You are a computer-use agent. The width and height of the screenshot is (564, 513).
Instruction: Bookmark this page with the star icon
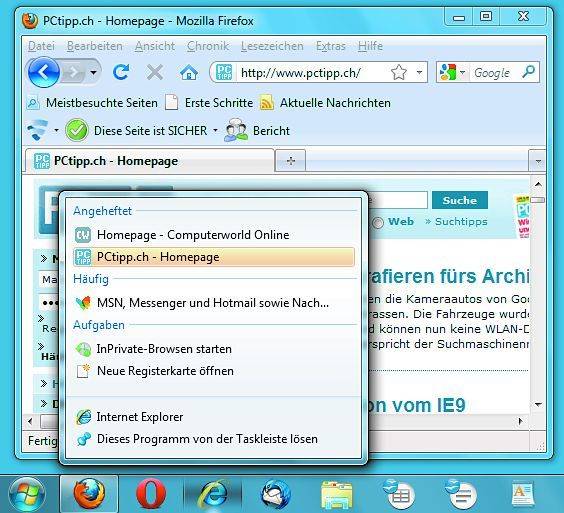point(399,72)
